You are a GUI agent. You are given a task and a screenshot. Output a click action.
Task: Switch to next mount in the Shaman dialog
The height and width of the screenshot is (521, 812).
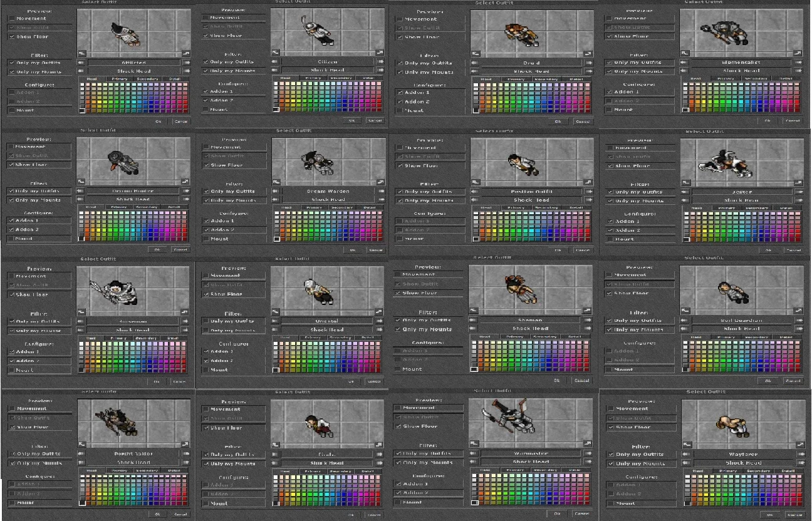(x=588, y=329)
